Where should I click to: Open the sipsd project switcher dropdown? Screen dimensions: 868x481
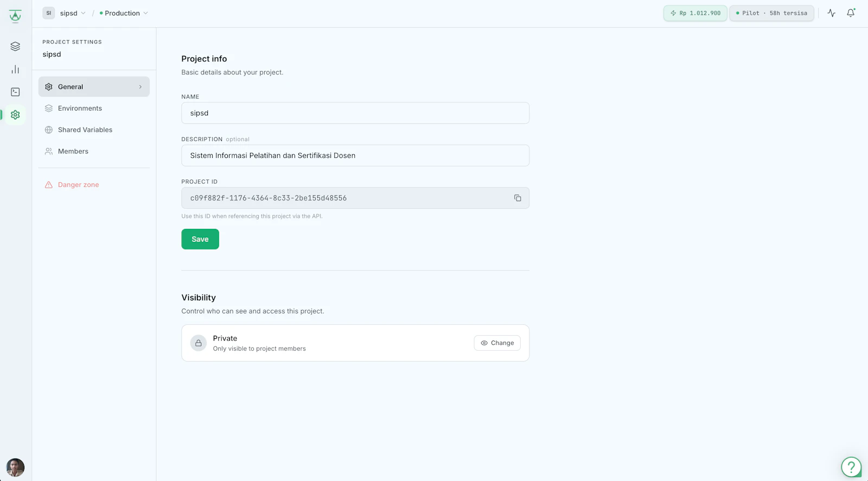[73, 13]
